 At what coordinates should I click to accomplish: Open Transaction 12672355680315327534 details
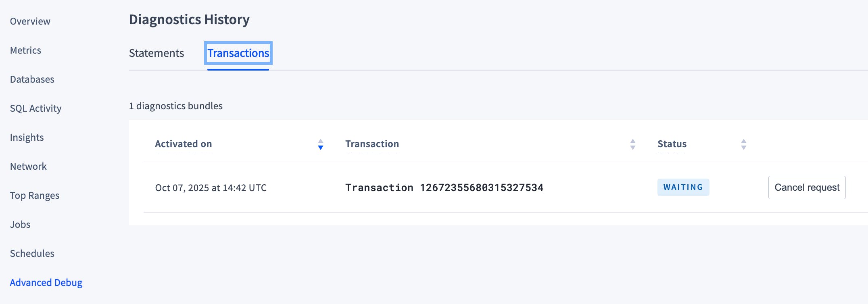[x=444, y=187]
